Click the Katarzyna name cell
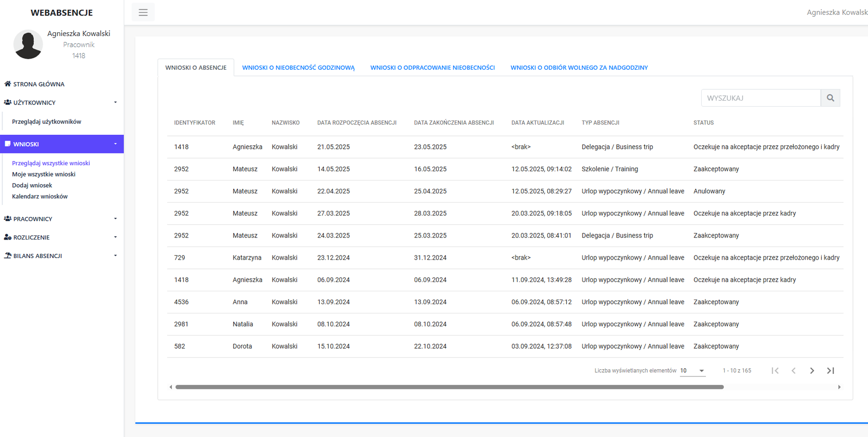 [x=247, y=257]
